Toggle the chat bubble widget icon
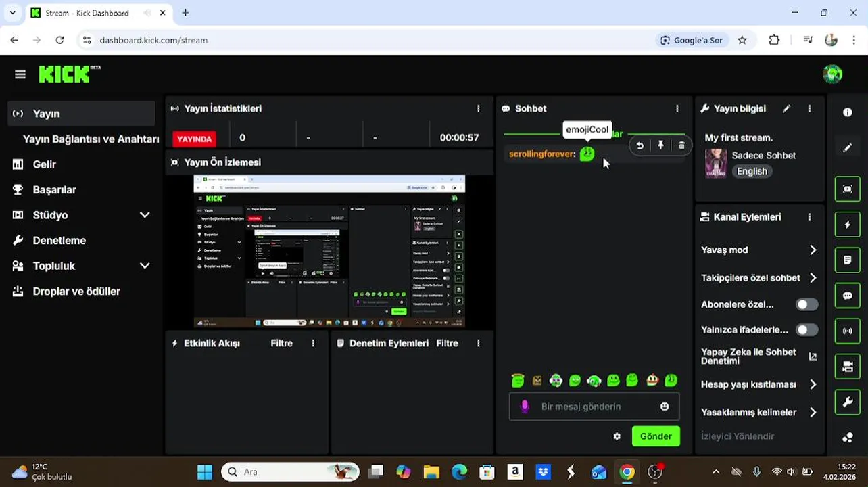Screen dimensions: 868x487 (848, 296)
